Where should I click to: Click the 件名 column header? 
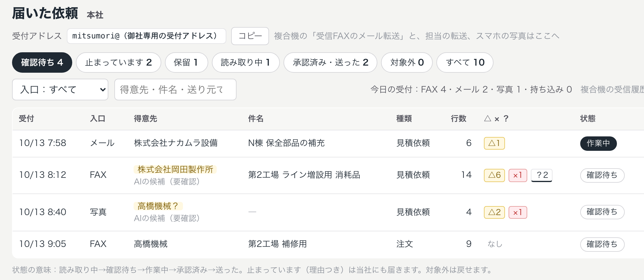256,119
